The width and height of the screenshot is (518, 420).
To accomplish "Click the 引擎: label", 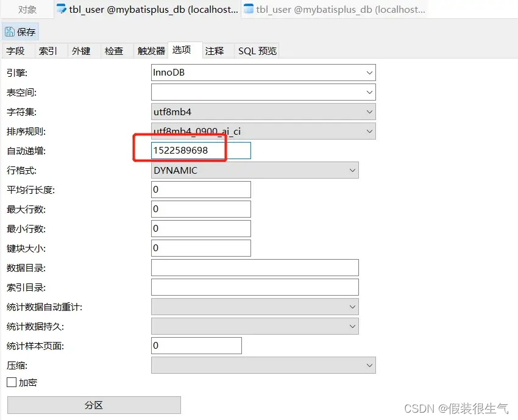I will (17, 73).
